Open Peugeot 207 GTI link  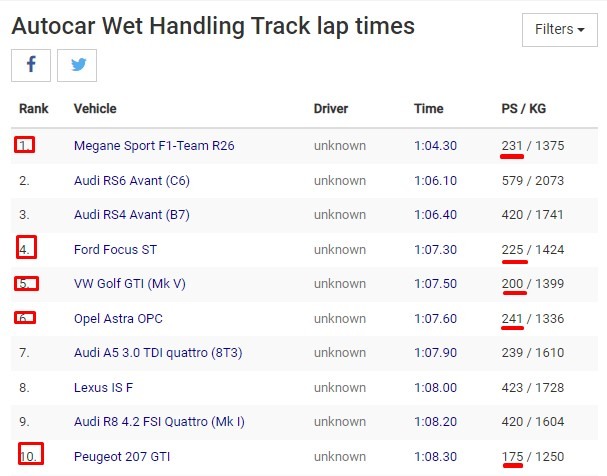(122, 456)
